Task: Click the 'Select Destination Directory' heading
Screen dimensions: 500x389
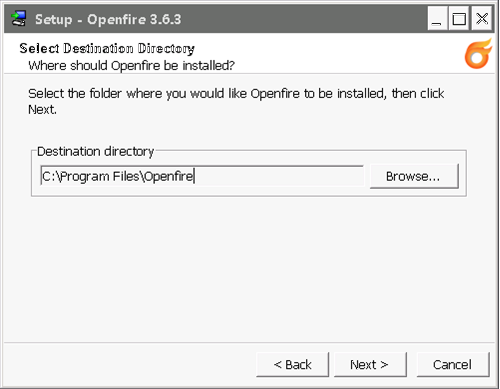Action: [x=107, y=49]
